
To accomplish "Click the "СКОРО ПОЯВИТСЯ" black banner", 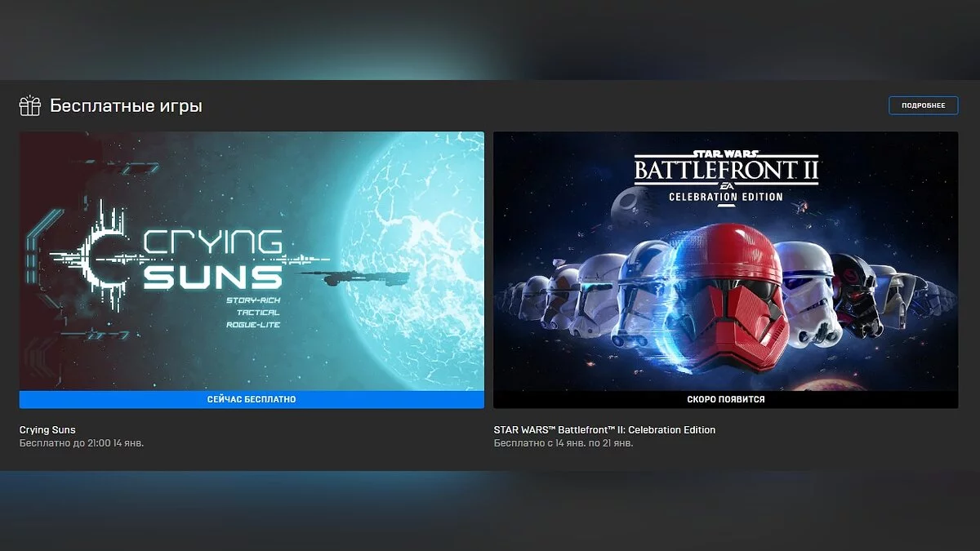I will click(x=725, y=400).
